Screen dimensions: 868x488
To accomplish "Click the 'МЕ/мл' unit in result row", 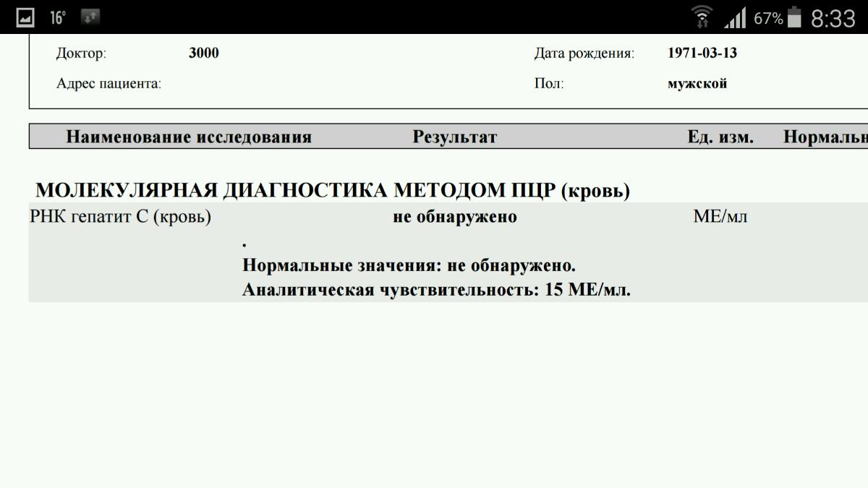I will tap(720, 217).
